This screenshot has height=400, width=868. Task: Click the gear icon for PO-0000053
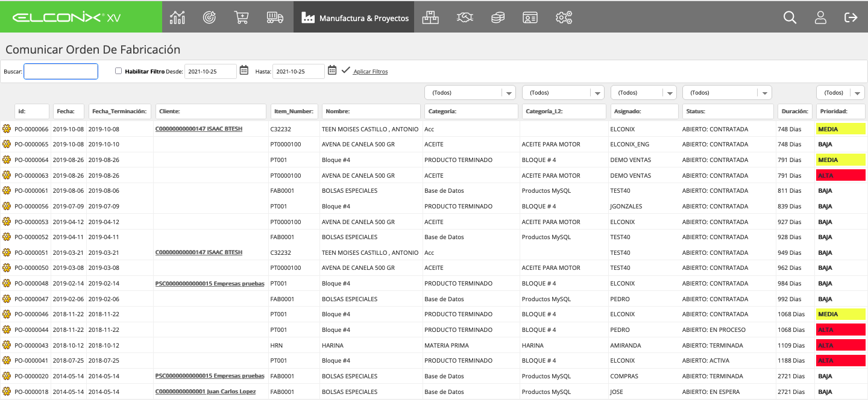click(7, 222)
